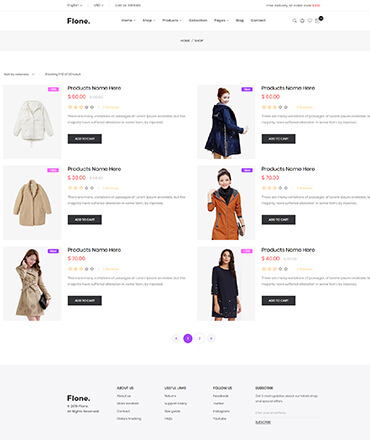Click the $30.00 price of beige coat

tap(77, 178)
